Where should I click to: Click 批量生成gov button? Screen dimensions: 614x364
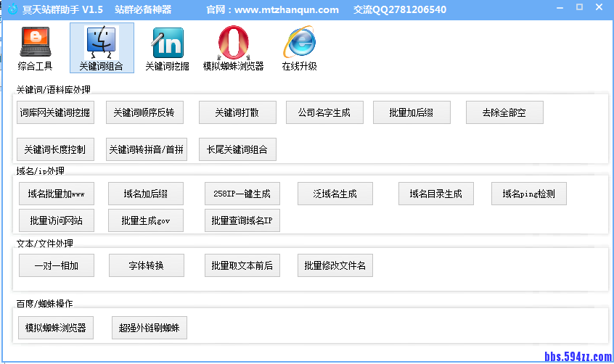tap(146, 220)
